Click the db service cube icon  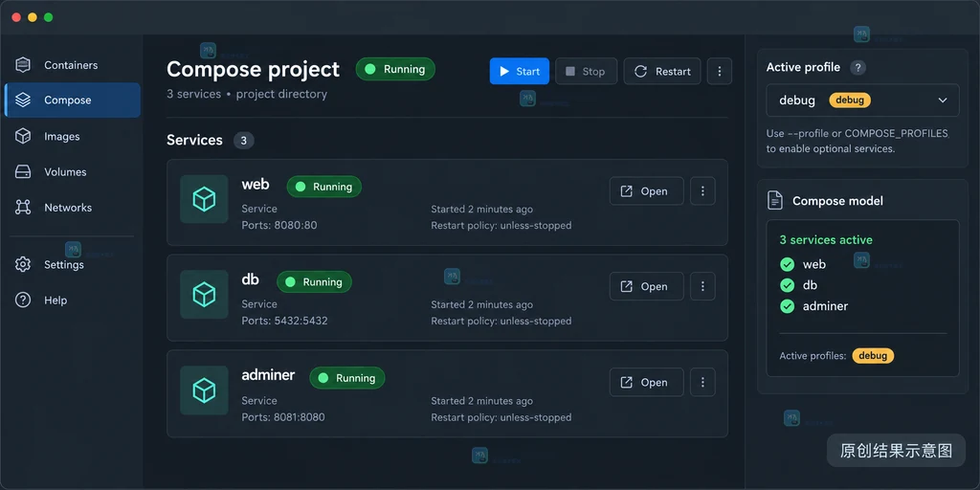[204, 295]
